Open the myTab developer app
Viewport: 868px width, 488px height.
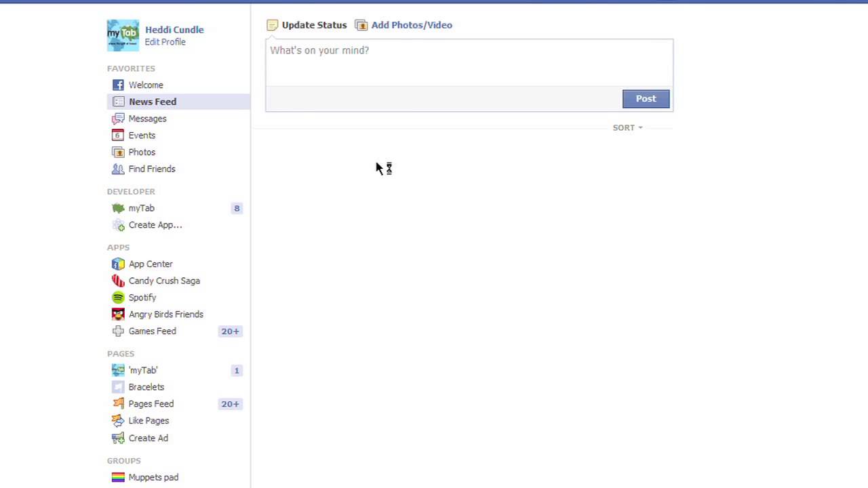(141, 208)
